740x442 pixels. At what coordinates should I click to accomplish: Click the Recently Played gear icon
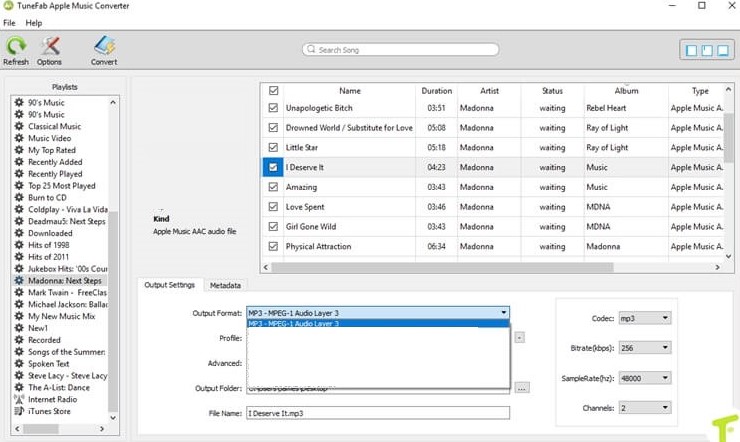19,174
